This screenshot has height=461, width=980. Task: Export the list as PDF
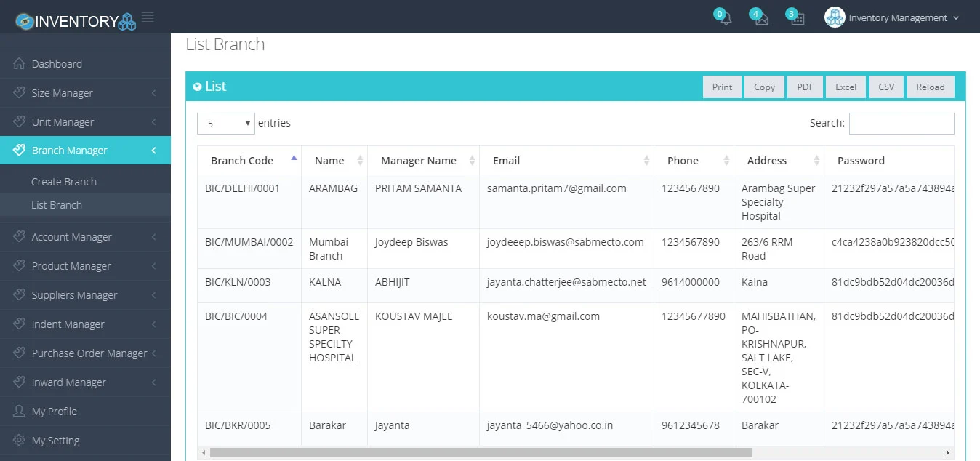tap(805, 87)
